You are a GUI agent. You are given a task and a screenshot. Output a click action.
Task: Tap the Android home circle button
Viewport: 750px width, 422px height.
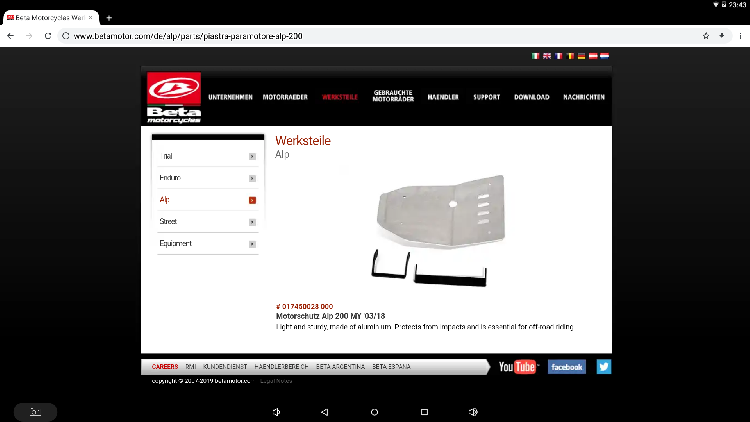(x=374, y=412)
